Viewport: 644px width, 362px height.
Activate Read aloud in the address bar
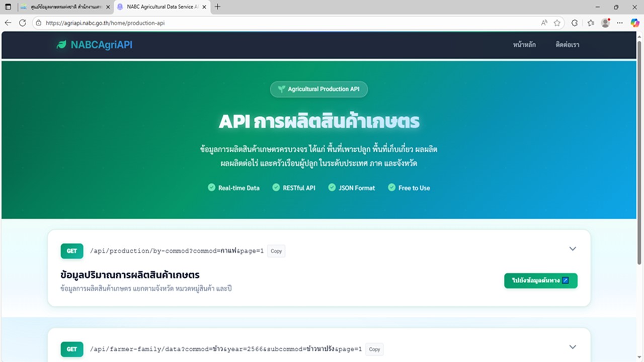click(545, 23)
